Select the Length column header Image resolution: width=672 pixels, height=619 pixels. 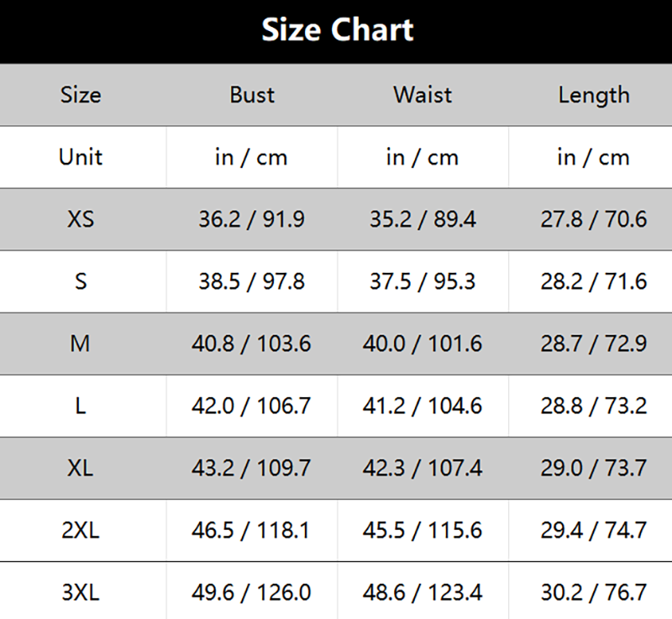pyautogui.click(x=594, y=95)
